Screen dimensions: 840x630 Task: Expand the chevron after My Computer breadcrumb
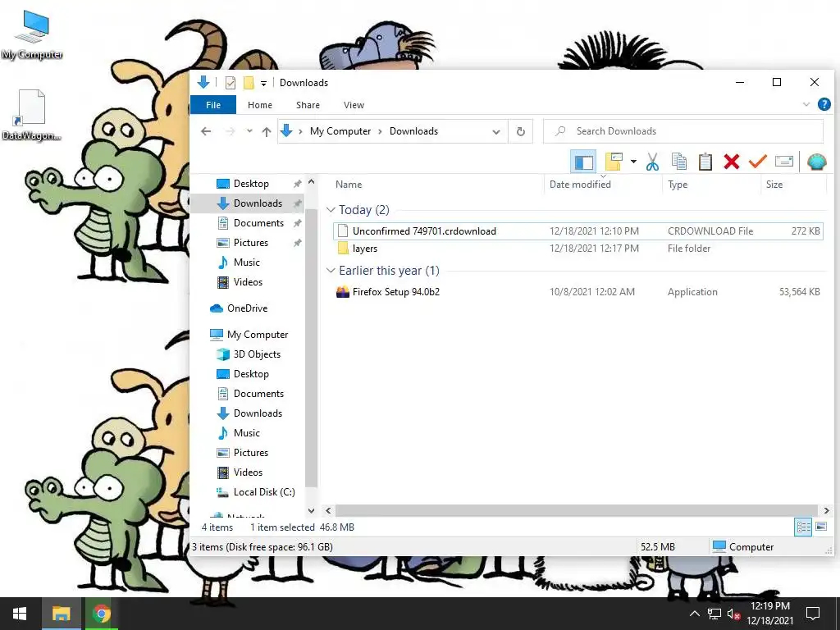click(380, 131)
